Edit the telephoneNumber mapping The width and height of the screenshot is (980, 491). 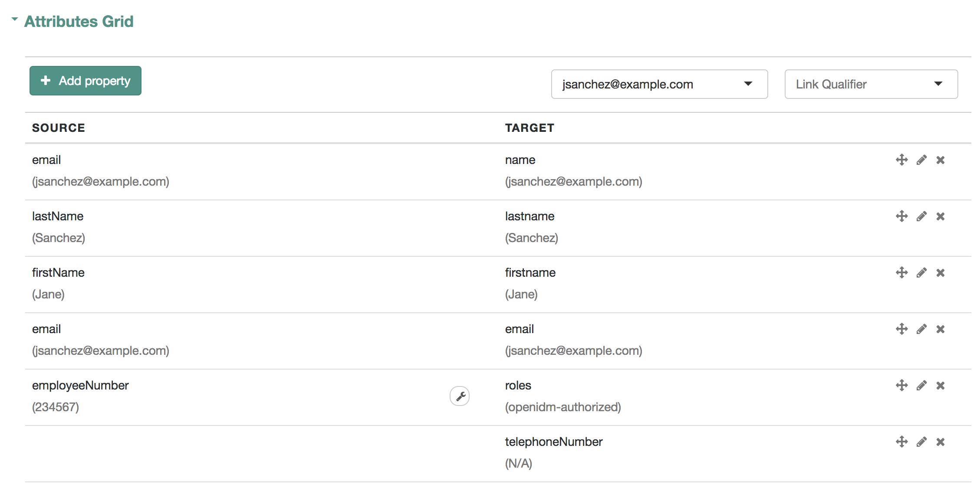[x=922, y=442]
